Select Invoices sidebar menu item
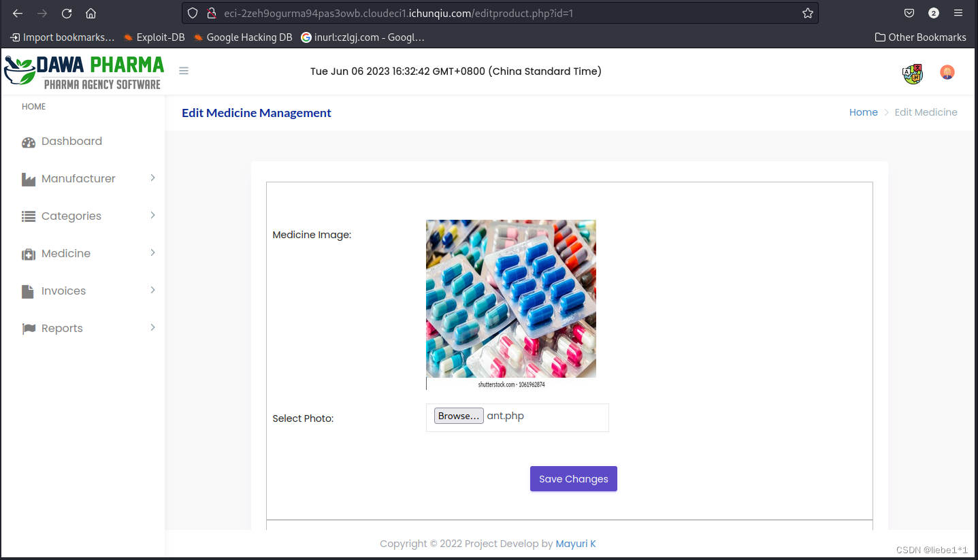Screen dimensions: 978x560 pos(82,291)
